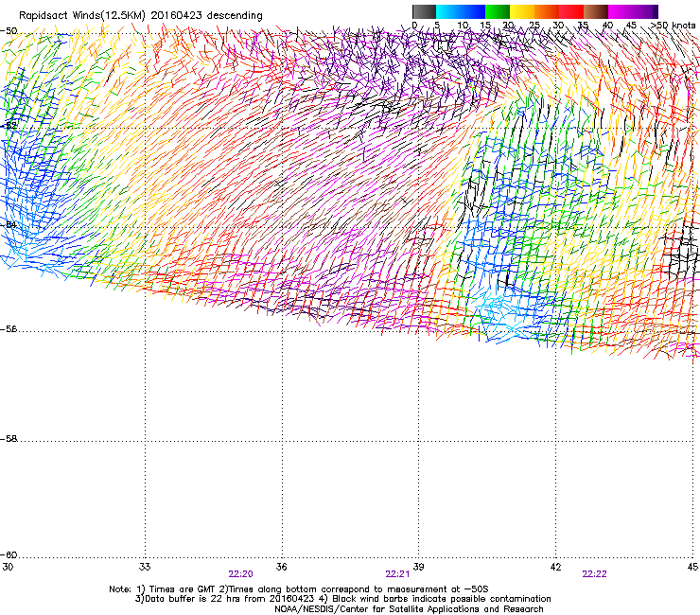
Task: Select the purple 45–50 knots legend swatch
Action: [x=645, y=11]
